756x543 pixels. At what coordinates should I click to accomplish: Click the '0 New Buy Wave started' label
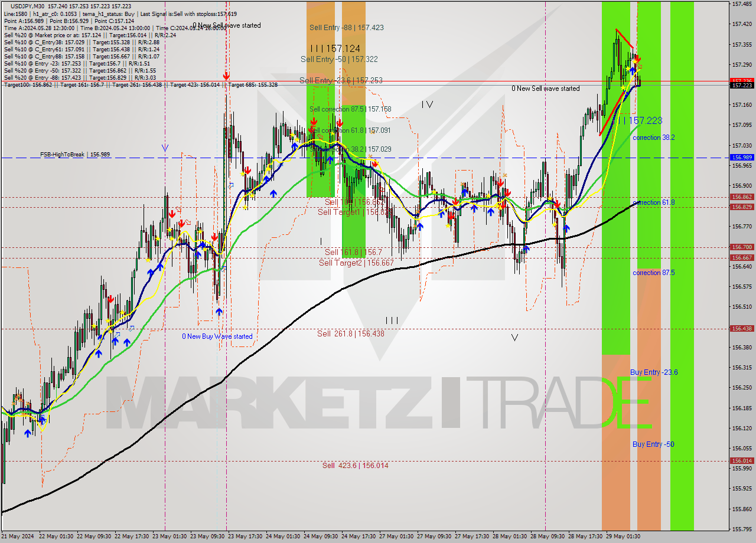click(x=217, y=336)
